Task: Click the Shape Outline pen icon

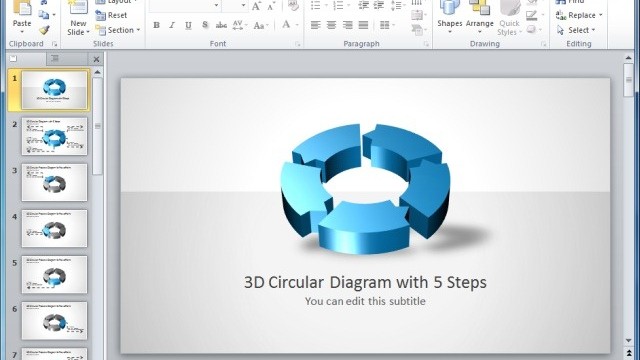Action: (531, 16)
